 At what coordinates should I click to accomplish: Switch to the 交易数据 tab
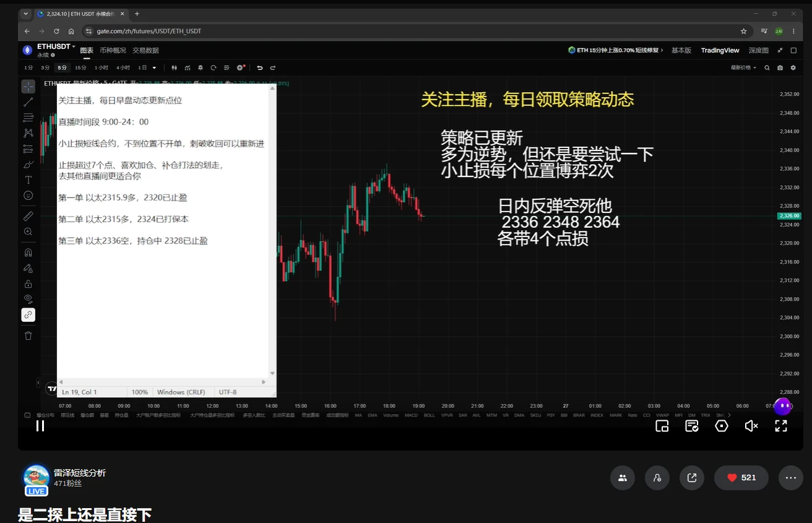click(145, 50)
